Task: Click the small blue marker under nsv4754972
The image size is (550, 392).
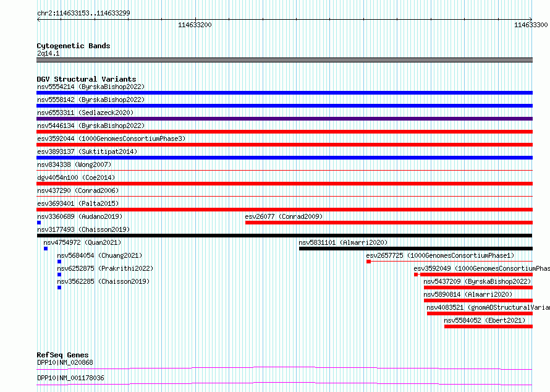Action: 46,249
